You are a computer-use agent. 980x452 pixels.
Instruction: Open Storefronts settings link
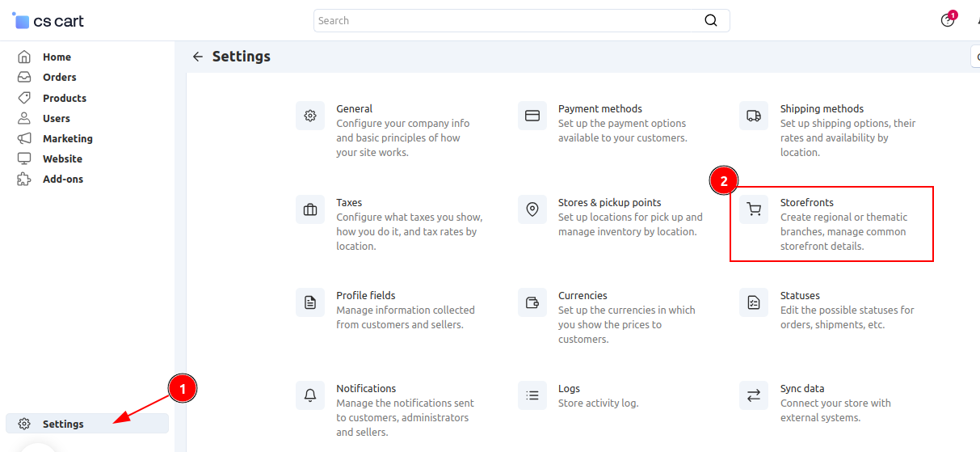click(807, 202)
